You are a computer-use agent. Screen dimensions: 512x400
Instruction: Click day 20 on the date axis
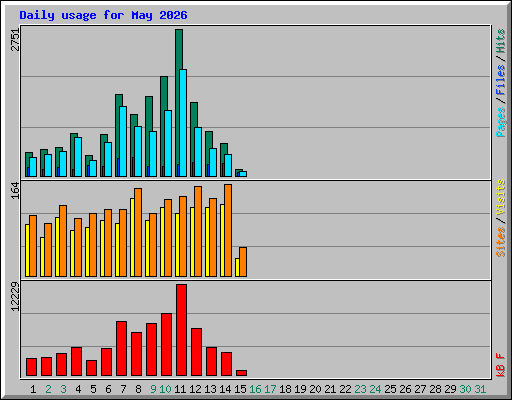coord(315,389)
